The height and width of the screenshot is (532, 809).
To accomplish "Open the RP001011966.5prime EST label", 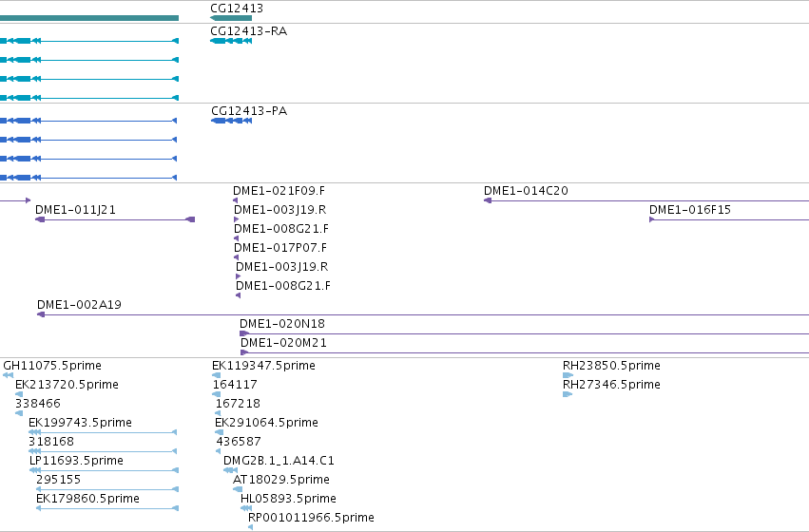I will 311,518.
